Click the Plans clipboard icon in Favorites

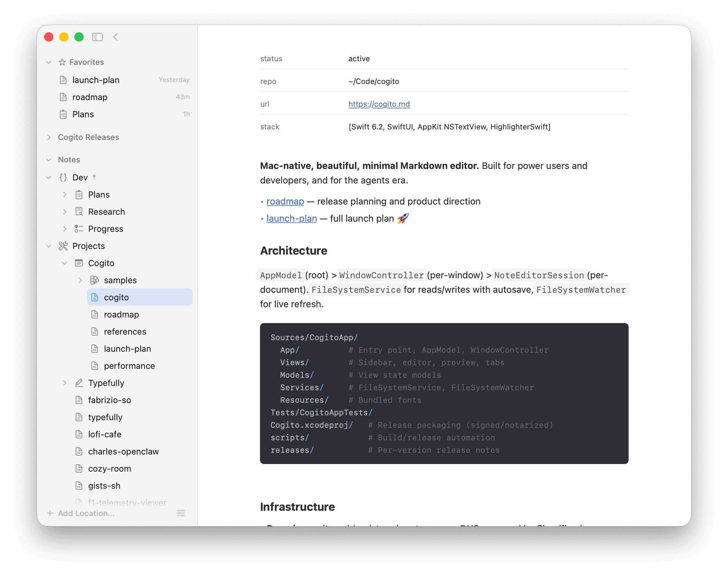pos(63,115)
